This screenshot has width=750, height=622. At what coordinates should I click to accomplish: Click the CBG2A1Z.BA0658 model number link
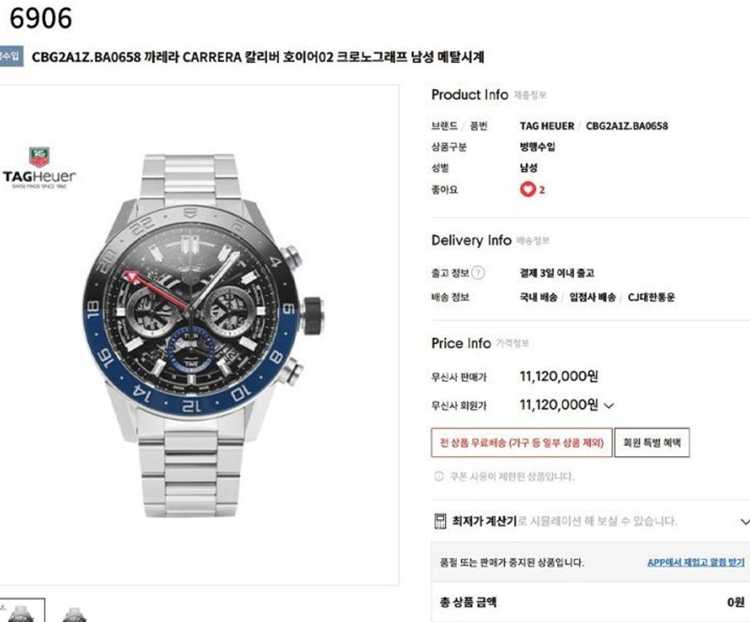pos(627,126)
